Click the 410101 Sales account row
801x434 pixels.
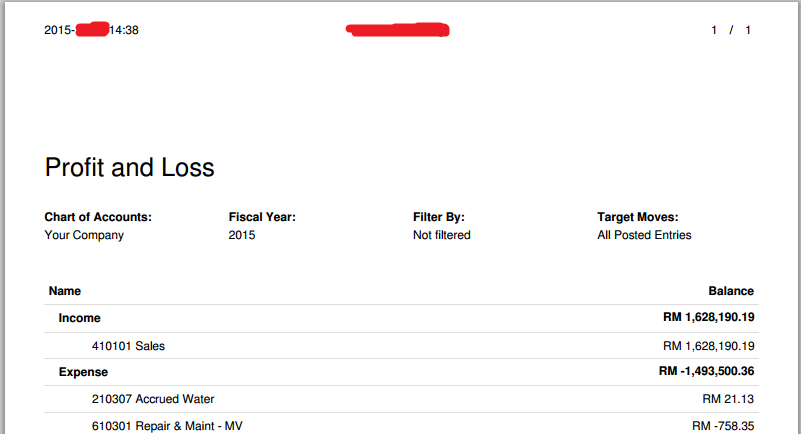point(128,346)
